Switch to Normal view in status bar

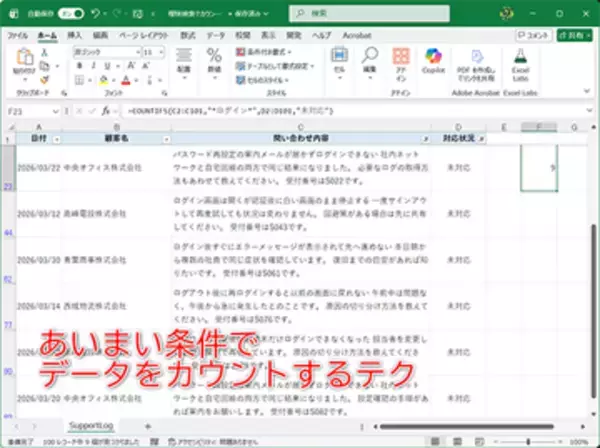click(435, 441)
